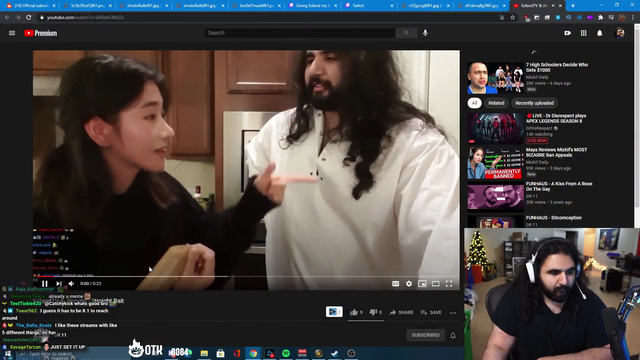Go forward in browser history
The height and width of the screenshot is (360, 640).
[18, 18]
